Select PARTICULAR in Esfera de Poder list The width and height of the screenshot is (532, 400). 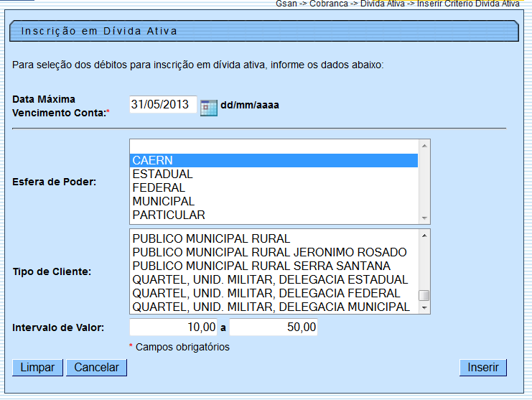(273, 215)
